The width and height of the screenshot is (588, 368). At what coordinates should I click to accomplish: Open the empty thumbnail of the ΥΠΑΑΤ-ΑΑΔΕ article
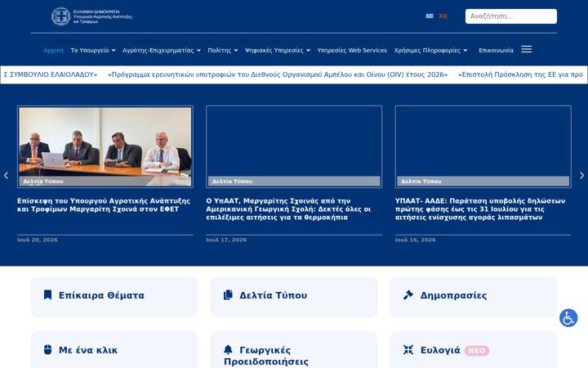pyautogui.click(x=483, y=147)
